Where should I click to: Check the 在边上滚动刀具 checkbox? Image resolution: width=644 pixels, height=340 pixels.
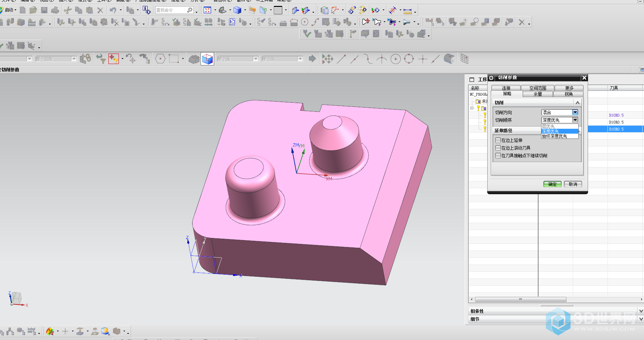click(498, 148)
